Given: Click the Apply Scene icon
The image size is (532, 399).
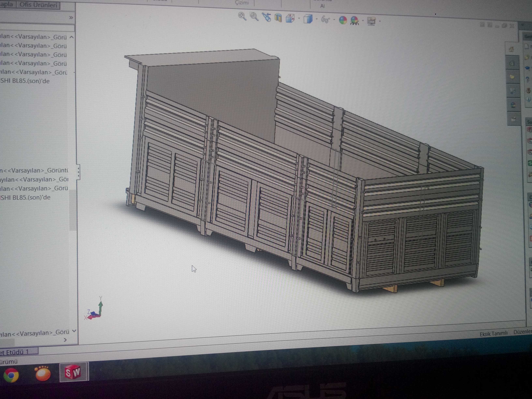Looking at the screenshot, I should pyautogui.click(x=355, y=21).
